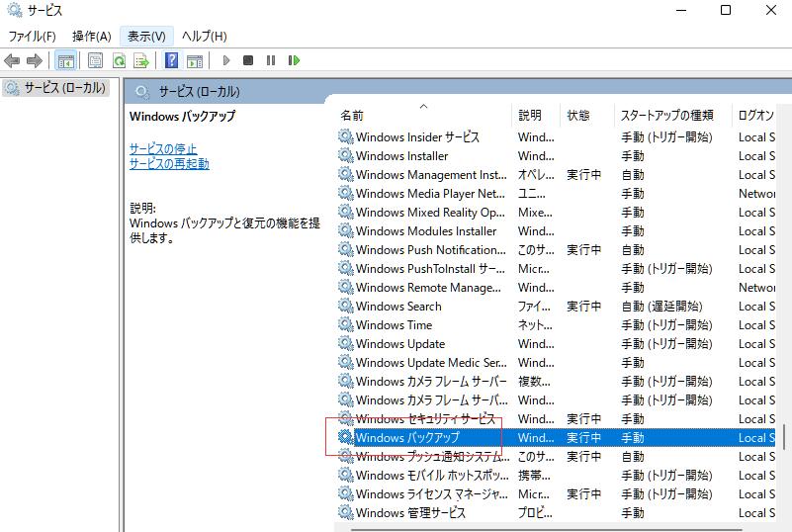Sort by the 状態 column header
This screenshot has height=532, width=792.
point(587,115)
